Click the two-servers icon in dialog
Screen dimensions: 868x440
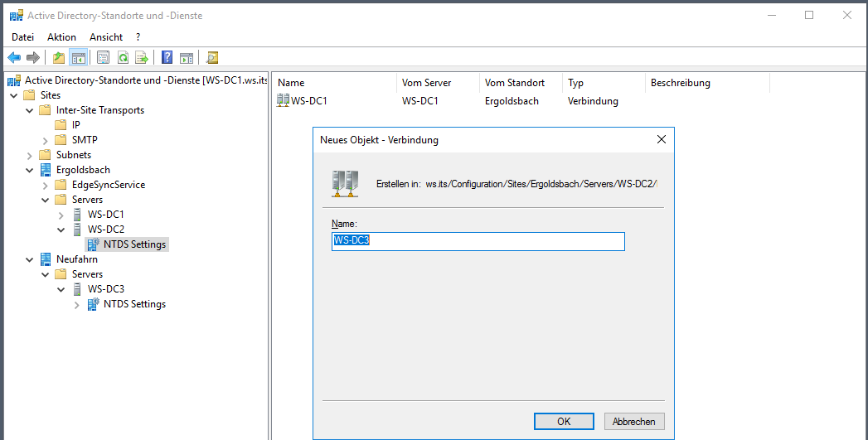point(346,184)
